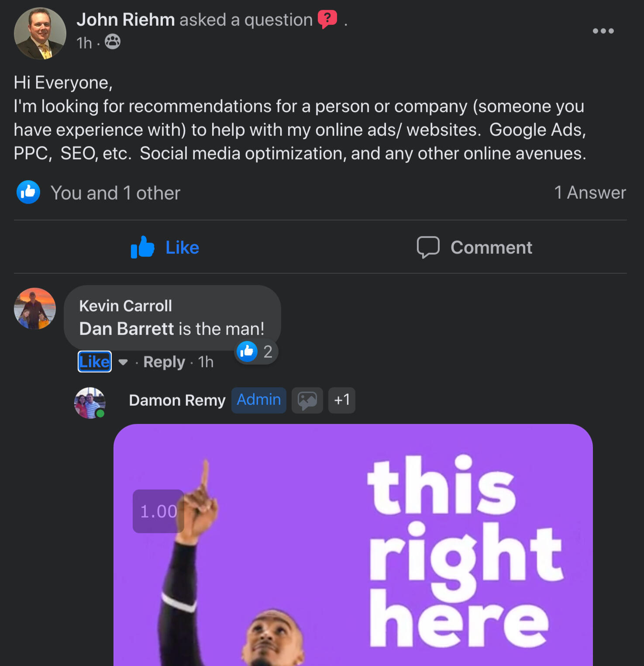Open Kevin Carroll's profile avatar
This screenshot has width=644, height=666.
(35, 308)
